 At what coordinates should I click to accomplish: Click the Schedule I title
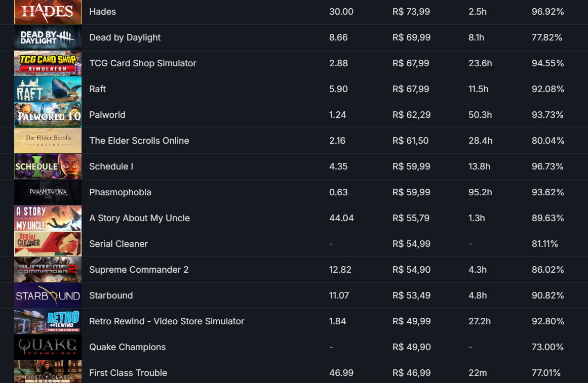point(111,166)
